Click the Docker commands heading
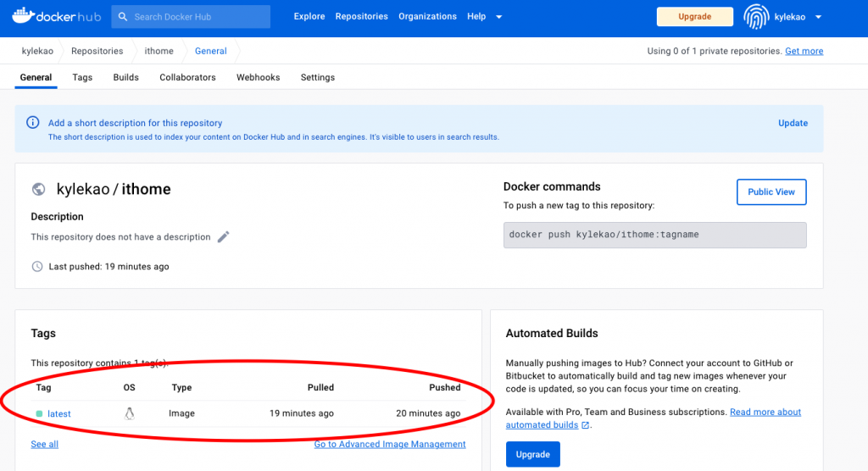Viewport: 868px width, 471px height. point(552,186)
